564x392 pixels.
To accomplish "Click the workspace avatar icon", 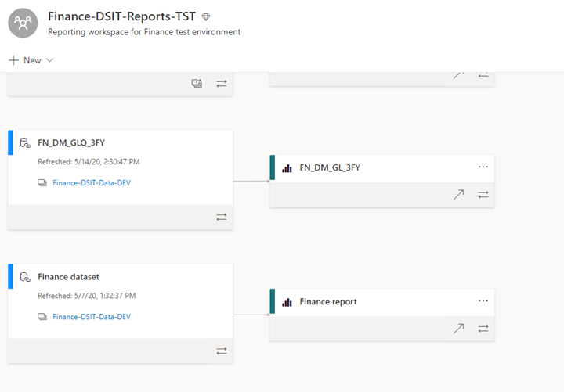I will 23,23.
